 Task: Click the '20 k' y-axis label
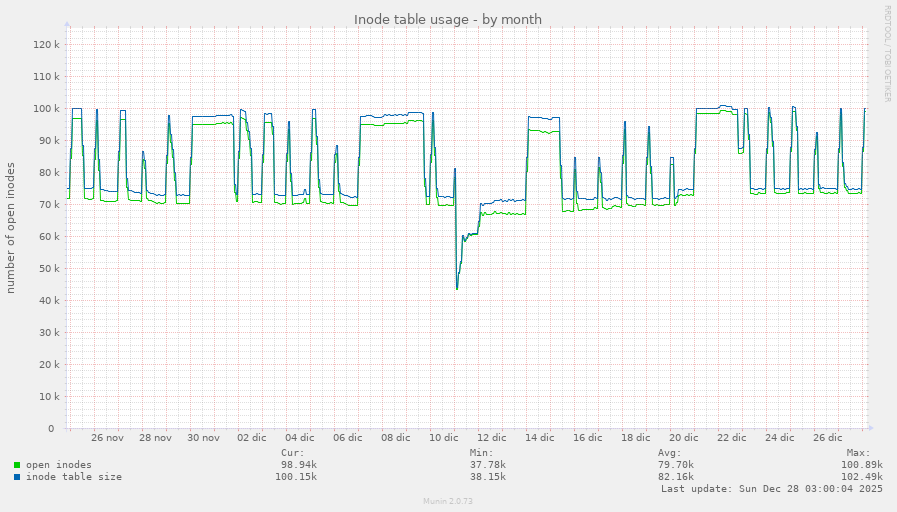pyautogui.click(x=49, y=365)
